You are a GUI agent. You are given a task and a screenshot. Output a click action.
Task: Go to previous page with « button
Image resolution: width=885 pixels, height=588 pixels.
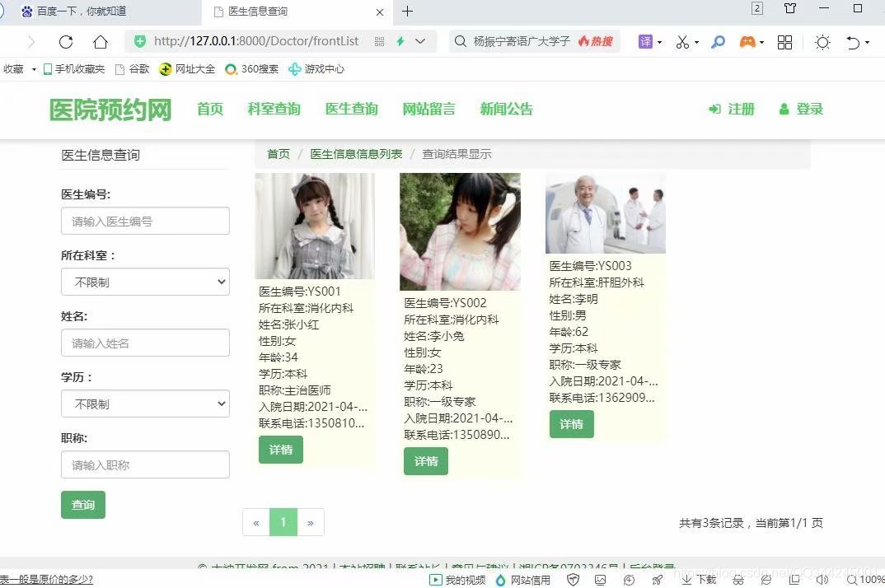[x=256, y=522]
